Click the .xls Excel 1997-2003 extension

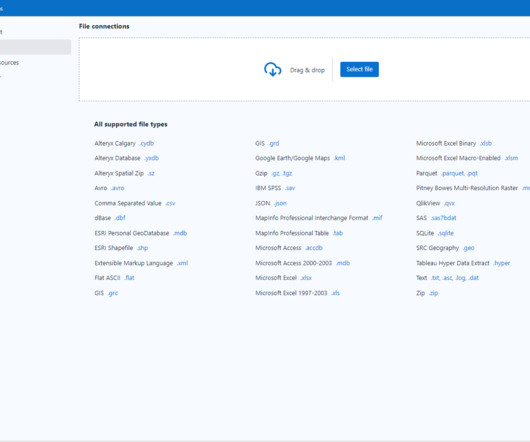tap(335, 293)
